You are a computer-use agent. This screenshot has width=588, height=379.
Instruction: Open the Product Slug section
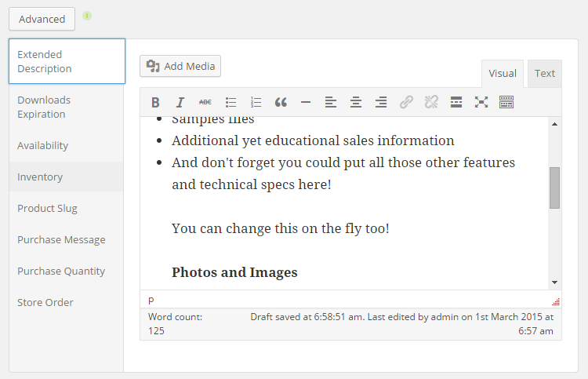click(x=67, y=208)
